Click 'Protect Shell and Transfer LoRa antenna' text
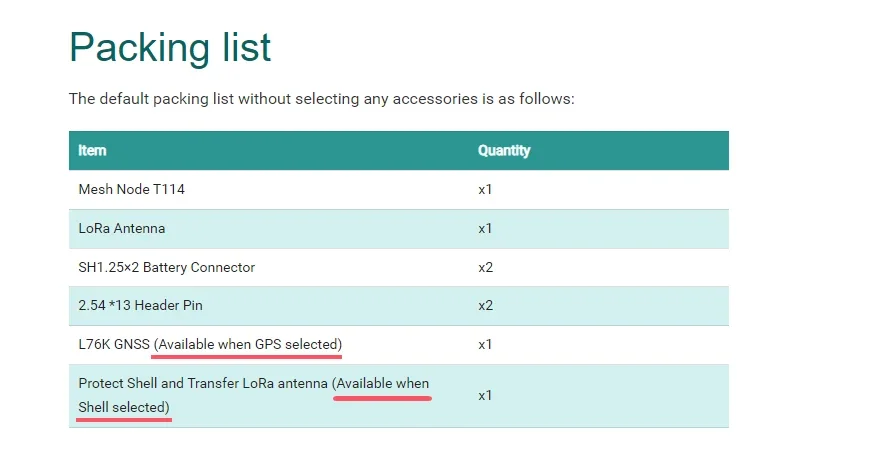The height and width of the screenshot is (466, 874). click(203, 383)
